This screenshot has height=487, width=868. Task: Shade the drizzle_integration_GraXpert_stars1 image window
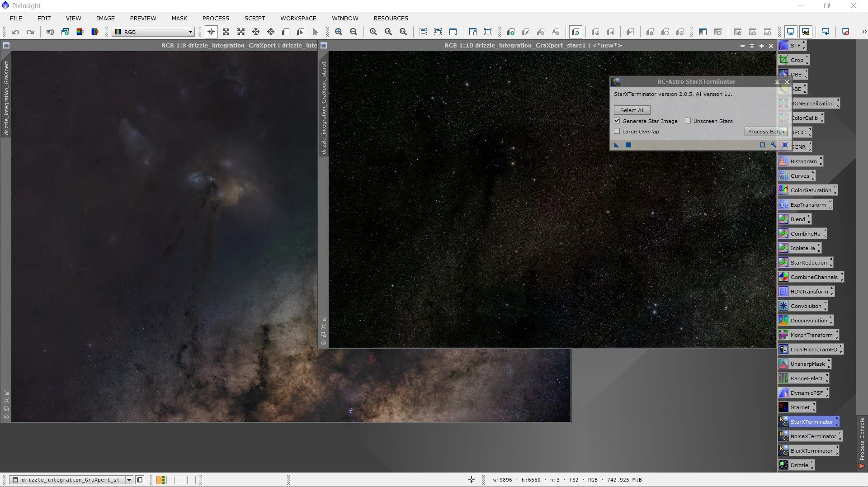[752, 46]
